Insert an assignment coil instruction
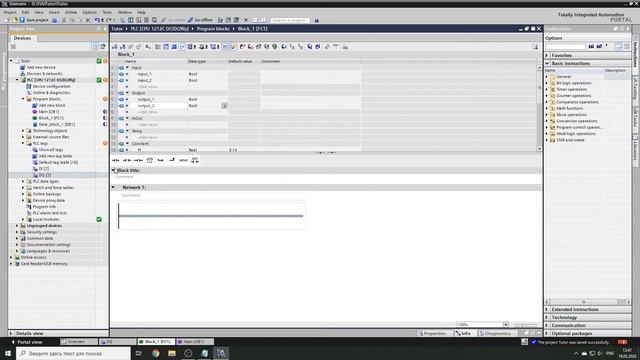 138,160
